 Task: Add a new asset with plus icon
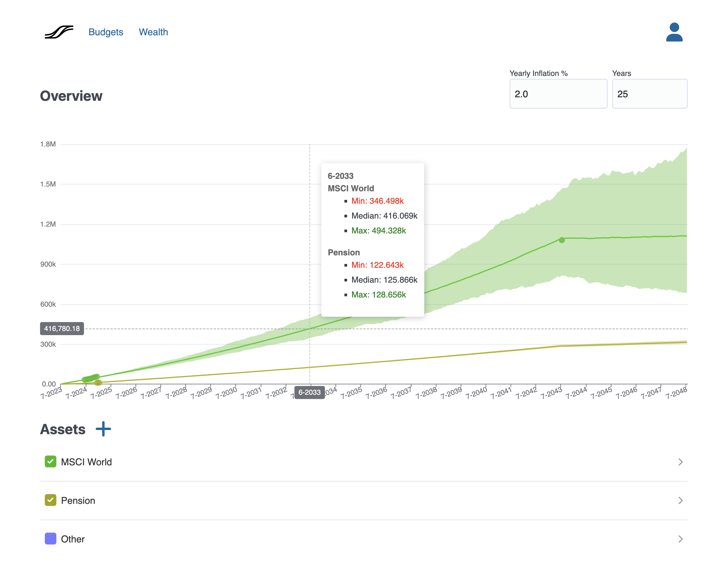pyautogui.click(x=103, y=429)
